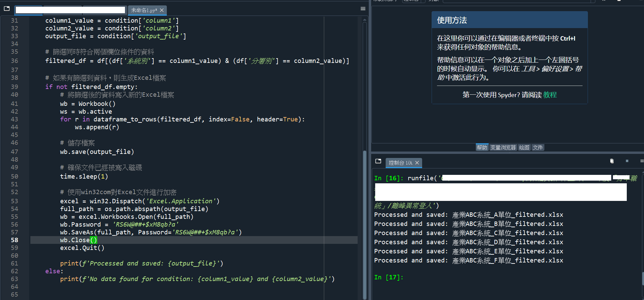Open the 文件 files pane tab
Screen dimensions: 644x300
(x=538, y=147)
